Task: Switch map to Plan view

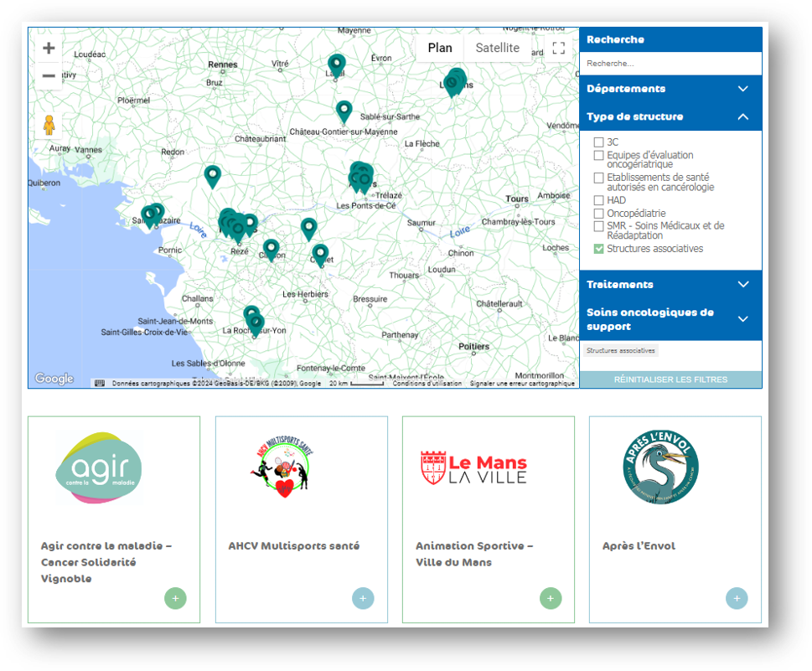Action: pyautogui.click(x=440, y=48)
